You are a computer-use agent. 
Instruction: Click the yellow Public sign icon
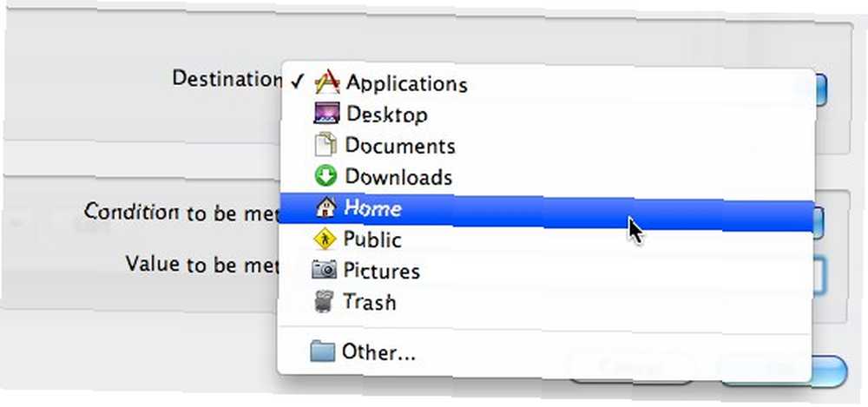pyautogui.click(x=325, y=240)
